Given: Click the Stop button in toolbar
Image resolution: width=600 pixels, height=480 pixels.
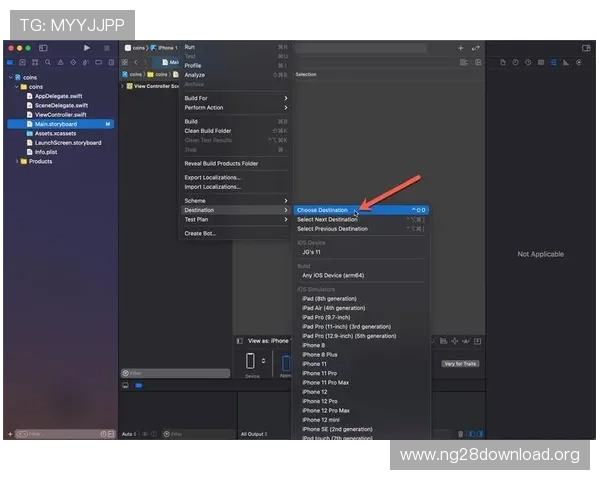Looking at the screenshot, I should click(x=104, y=47).
